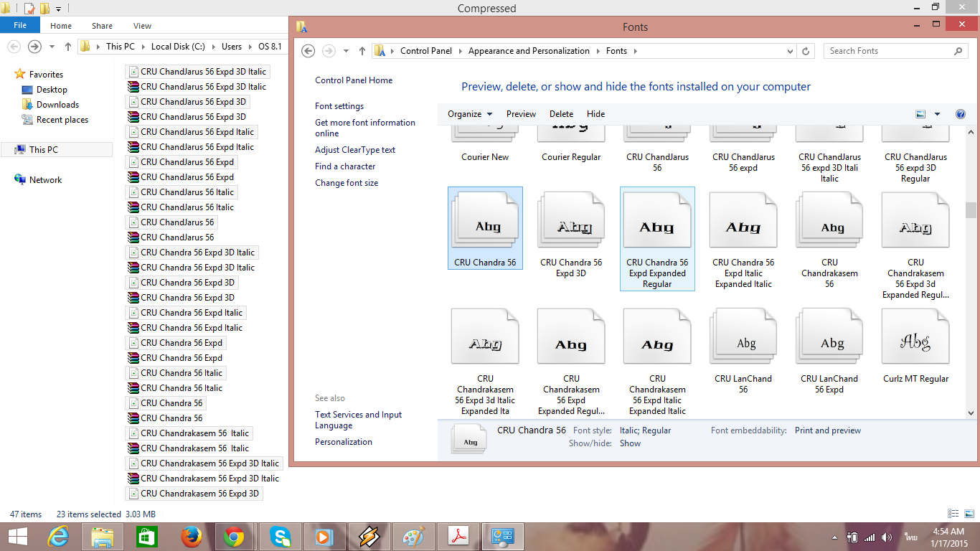980x551 pixels.
Task: Open the Home ribbon tab
Action: click(x=61, y=26)
